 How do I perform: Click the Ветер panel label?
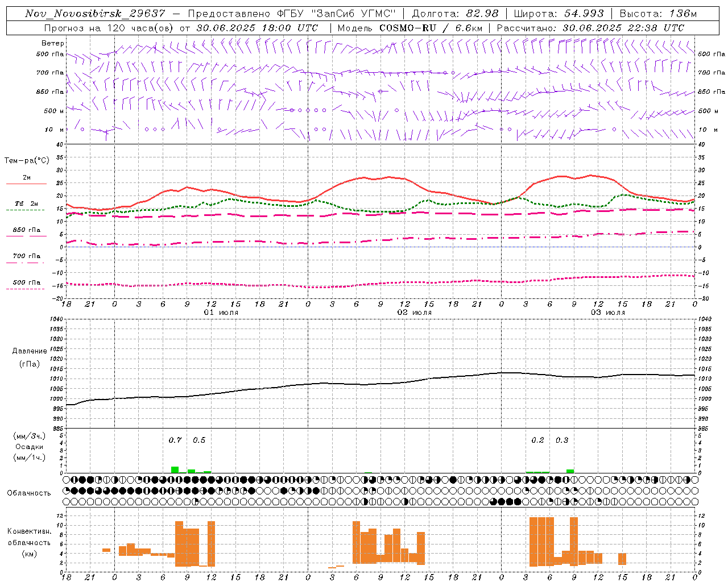pos(53,43)
